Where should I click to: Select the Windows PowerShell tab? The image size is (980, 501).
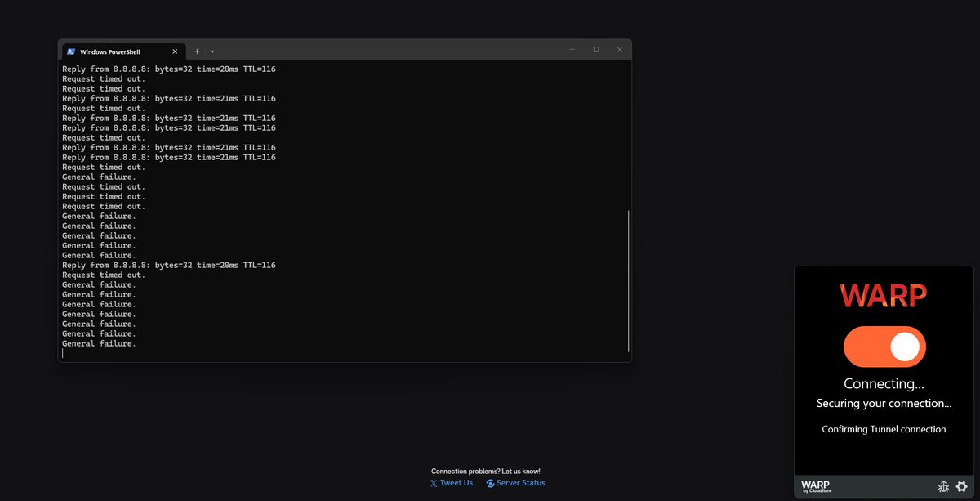123,51
